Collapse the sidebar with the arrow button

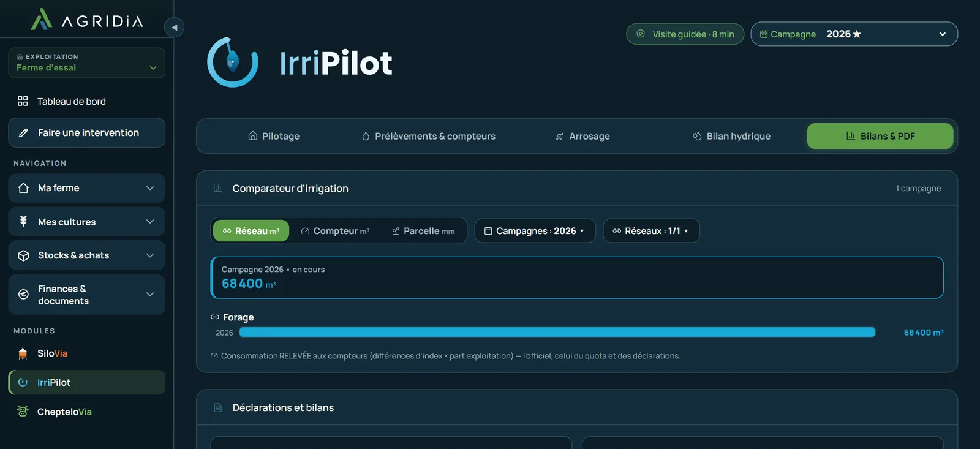click(x=175, y=27)
